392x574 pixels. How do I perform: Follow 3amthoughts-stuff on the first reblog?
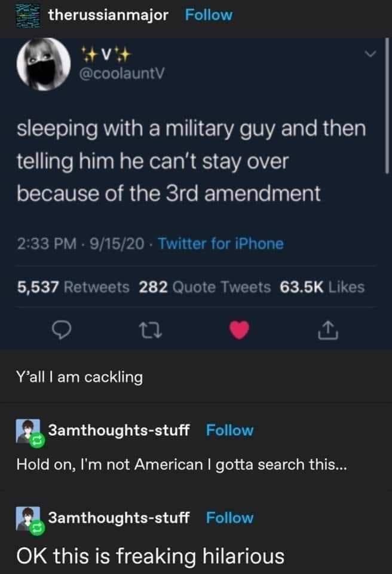tap(229, 430)
